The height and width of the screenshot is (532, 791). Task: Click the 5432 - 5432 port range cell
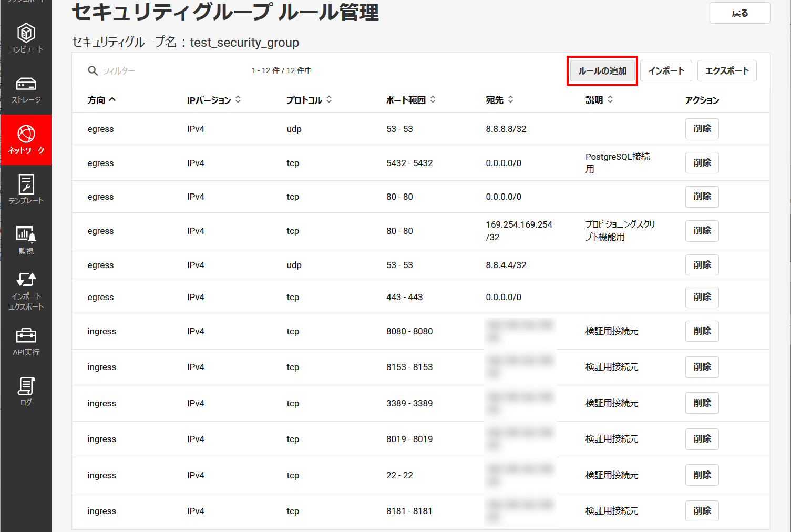(x=409, y=163)
